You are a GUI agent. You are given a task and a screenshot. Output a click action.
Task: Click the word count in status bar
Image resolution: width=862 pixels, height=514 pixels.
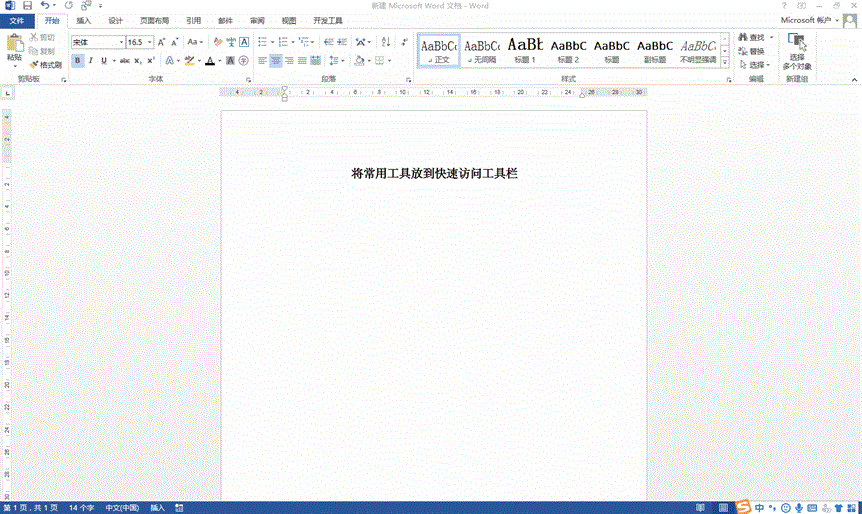pos(80,508)
